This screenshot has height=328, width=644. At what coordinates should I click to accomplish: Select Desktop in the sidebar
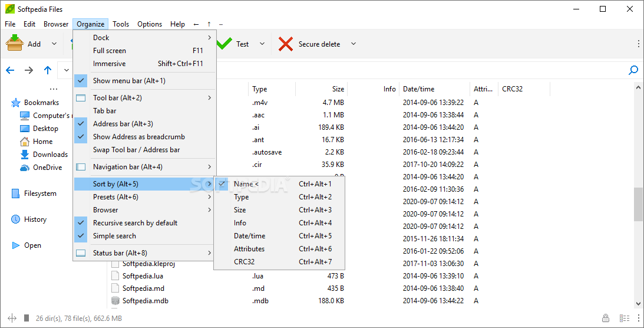[x=39, y=129]
